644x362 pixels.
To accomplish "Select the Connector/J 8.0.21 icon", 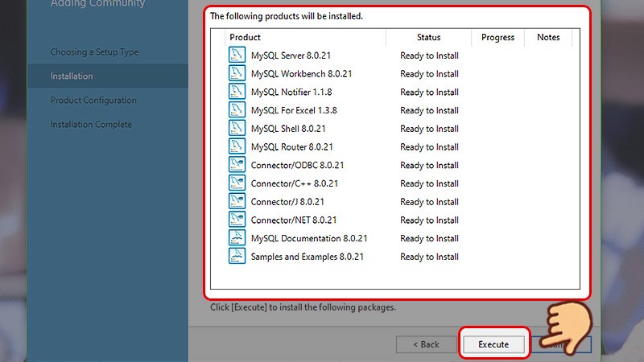I will (237, 202).
